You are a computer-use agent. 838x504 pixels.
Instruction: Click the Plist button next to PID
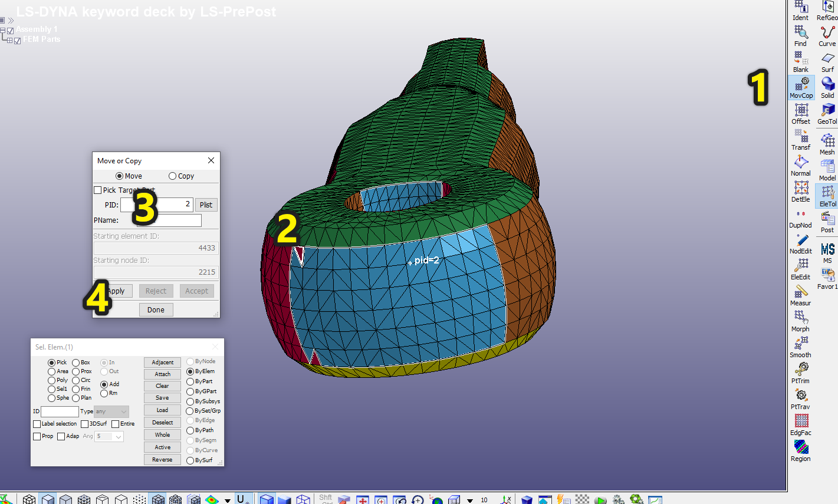tap(206, 205)
